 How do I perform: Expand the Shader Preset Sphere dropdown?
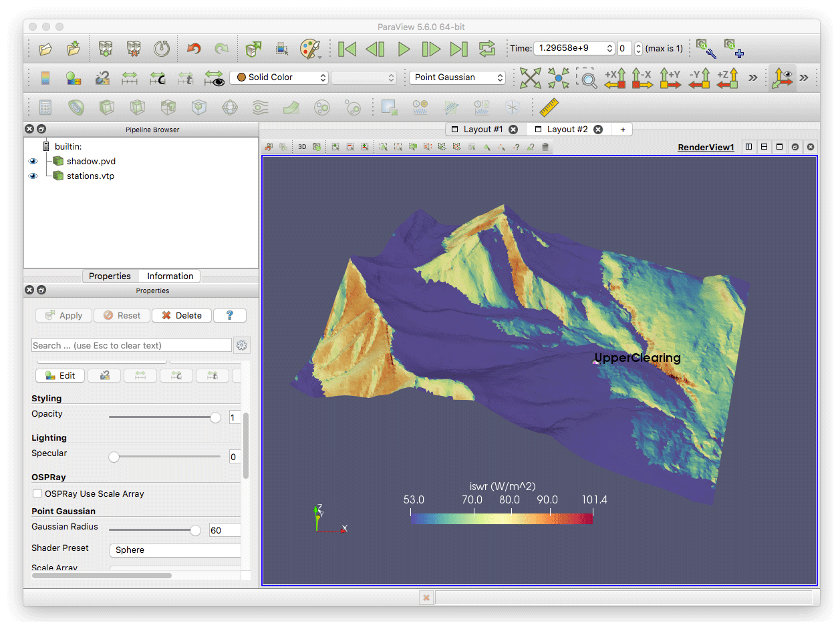tap(175, 550)
